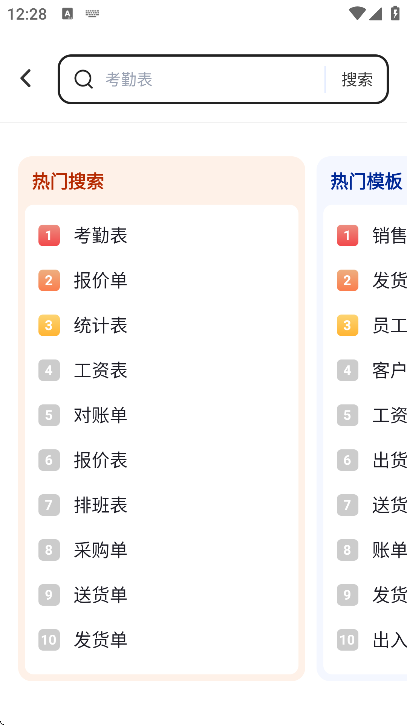Tap the red rank 1 badge beside 考勤表
Screen dimensions: 407x725
click(x=49, y=235)
